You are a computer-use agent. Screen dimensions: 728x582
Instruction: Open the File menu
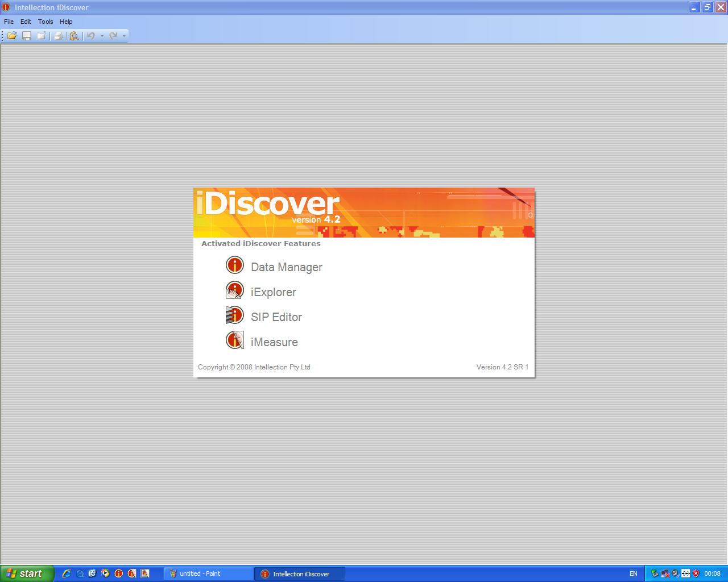click(9, 22)
